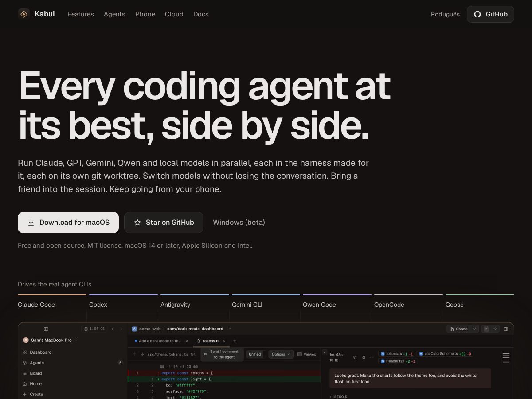Viewport: 532px width, 399px height.
Task: Close the 'Add a dark mode' tab
Action: point(187,341)
